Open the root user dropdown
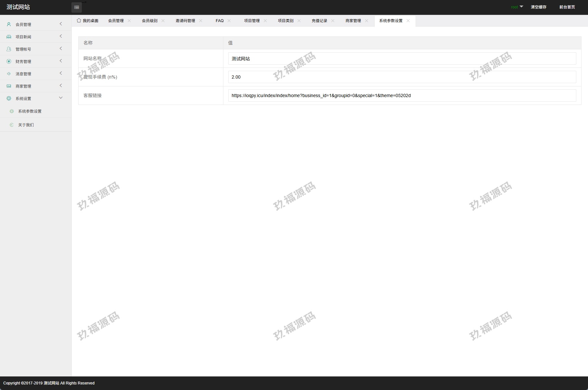588x390 pixels. point(517,7)
